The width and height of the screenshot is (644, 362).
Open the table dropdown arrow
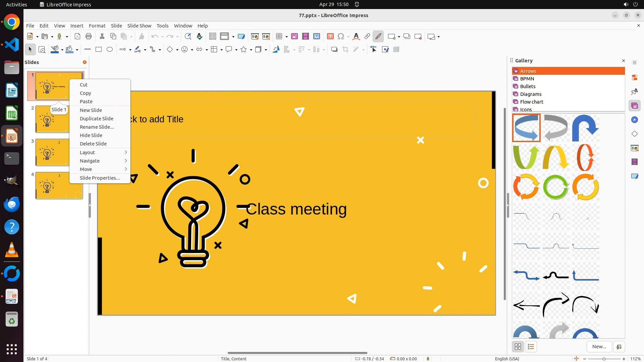(x=287, y=37)
